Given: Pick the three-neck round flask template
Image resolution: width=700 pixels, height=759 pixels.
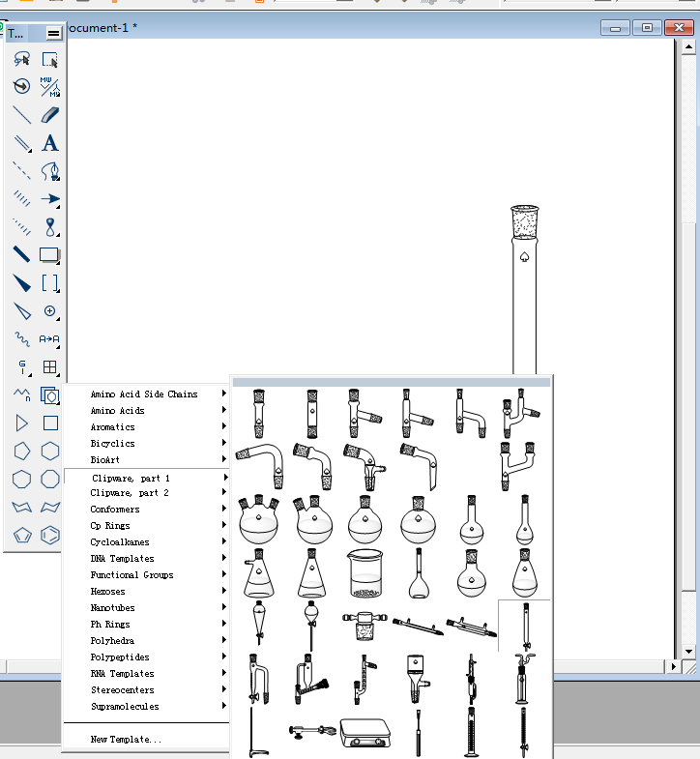Looking at the screenshot, I should tap(259, 519).
